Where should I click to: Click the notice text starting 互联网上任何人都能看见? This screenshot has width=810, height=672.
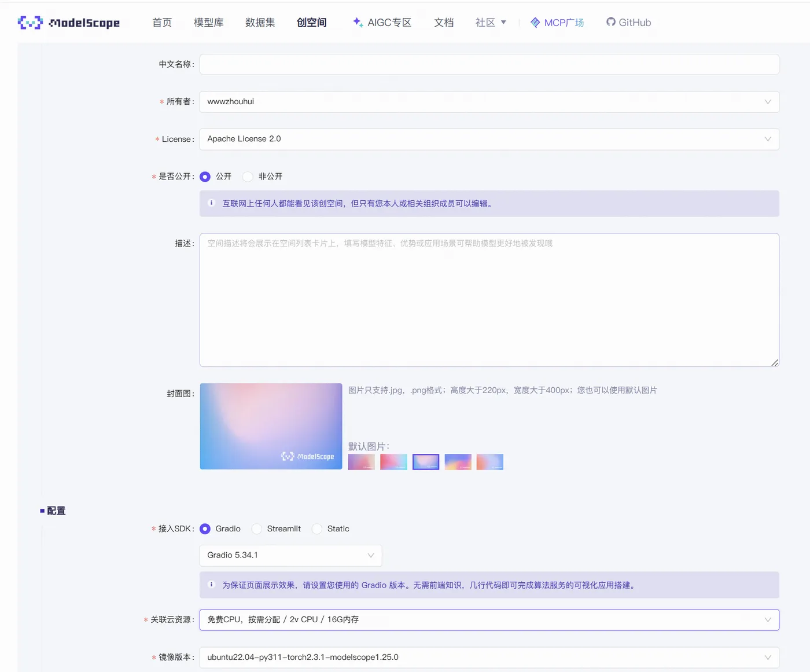358,204
